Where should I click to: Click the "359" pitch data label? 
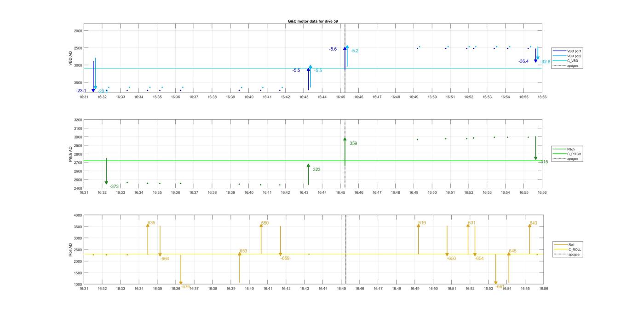click(x=353, y=143)
